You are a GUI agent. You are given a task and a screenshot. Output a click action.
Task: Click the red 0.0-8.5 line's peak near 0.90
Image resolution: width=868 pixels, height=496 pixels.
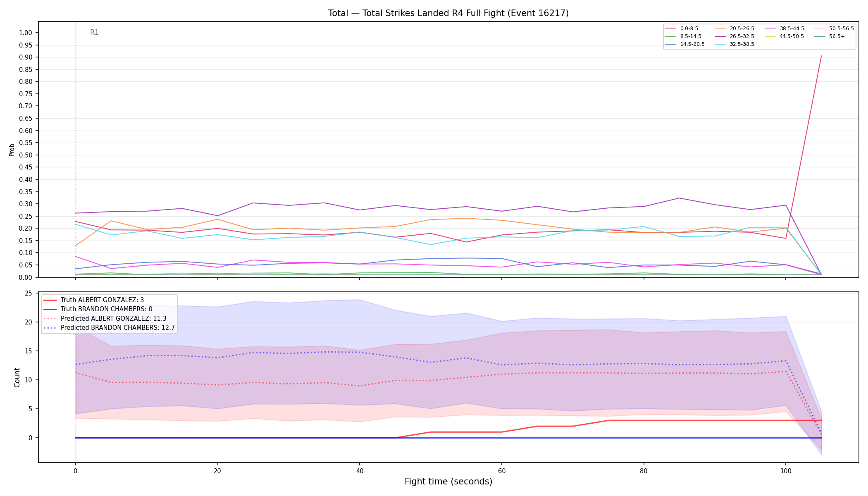(x=821, y=56)
